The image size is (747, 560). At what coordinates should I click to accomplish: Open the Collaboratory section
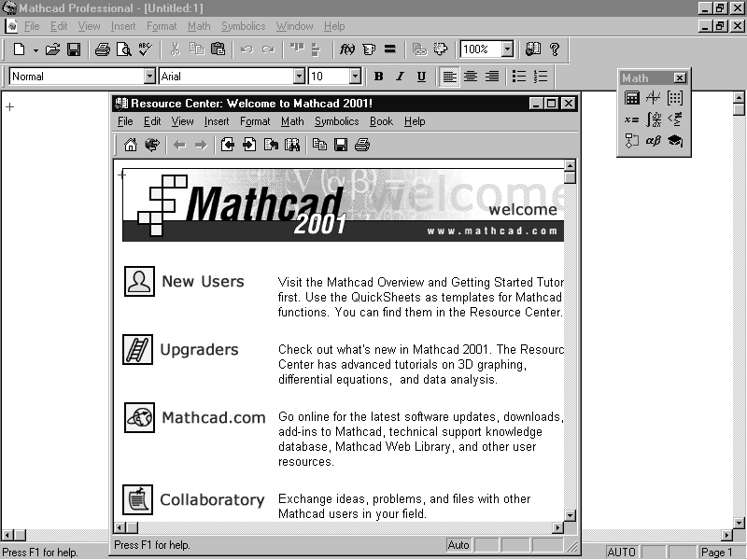pyautogui.click(x=212, y=499)
